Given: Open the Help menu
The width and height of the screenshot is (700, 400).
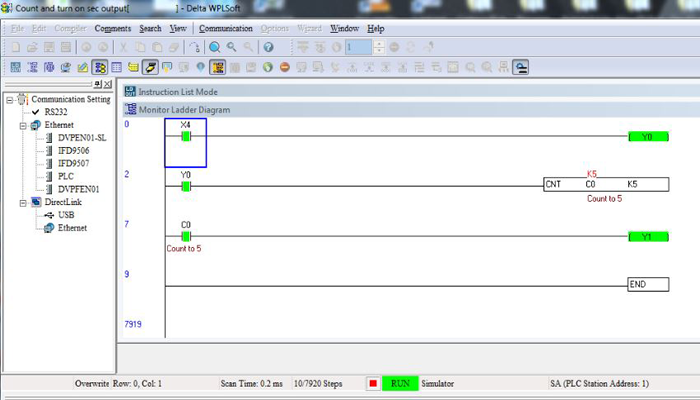Looking at the screenshot, I should tap(375, 29).
